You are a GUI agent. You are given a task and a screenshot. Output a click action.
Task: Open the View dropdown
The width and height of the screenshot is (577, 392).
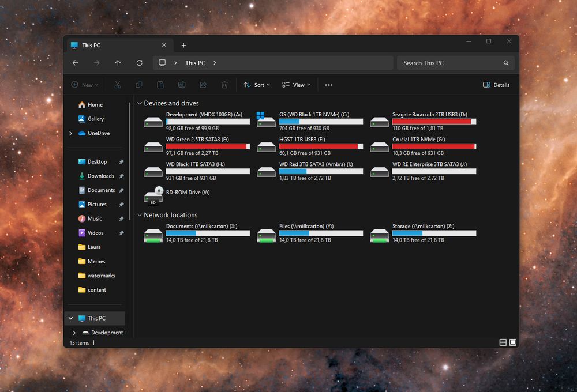click(296, 85)
